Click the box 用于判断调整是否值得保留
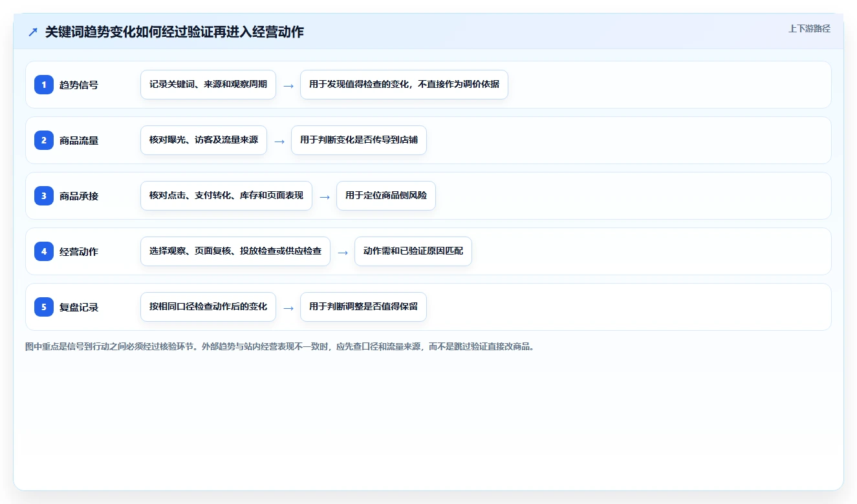Screen dimensions: 857x504 click(363, 307)
